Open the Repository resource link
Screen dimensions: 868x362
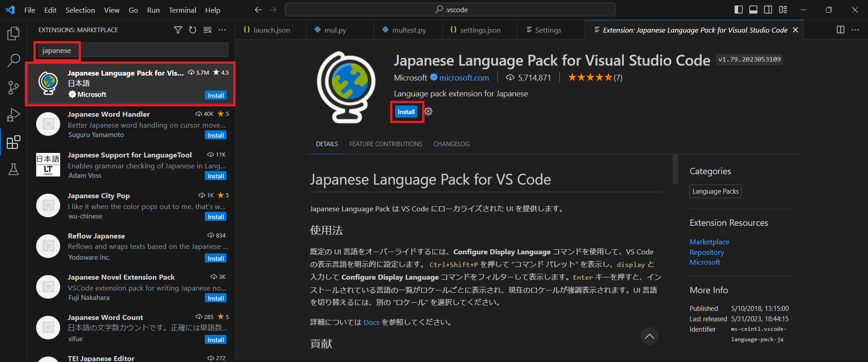tap(707, 252)
